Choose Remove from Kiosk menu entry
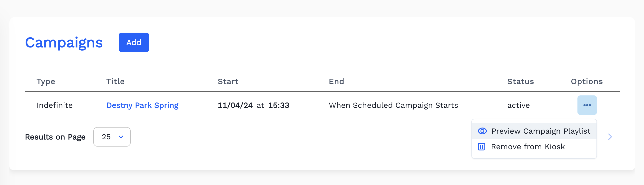This screenshot has width=644, height=185. click(x=527, y=147)
